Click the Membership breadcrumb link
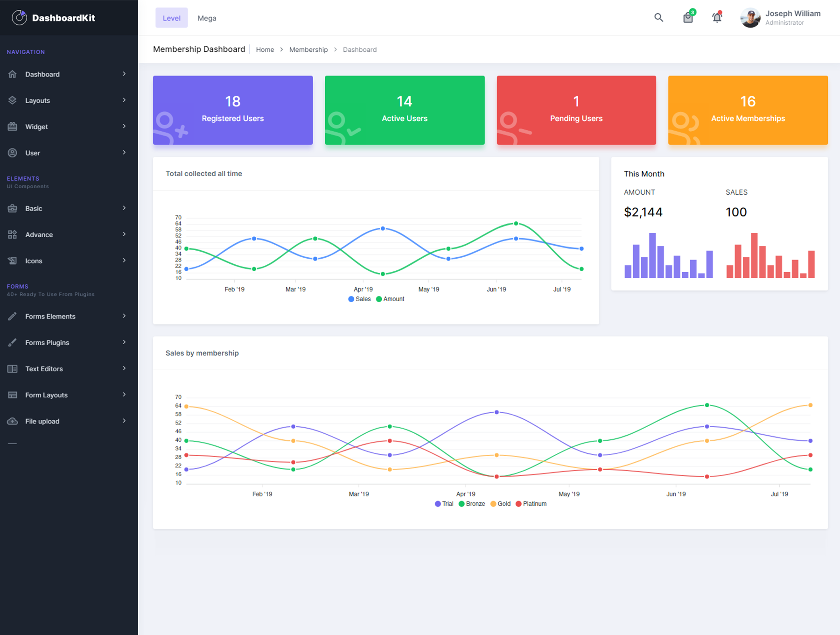The width and height of the screenshot is (840, 635). pos(308,49)
